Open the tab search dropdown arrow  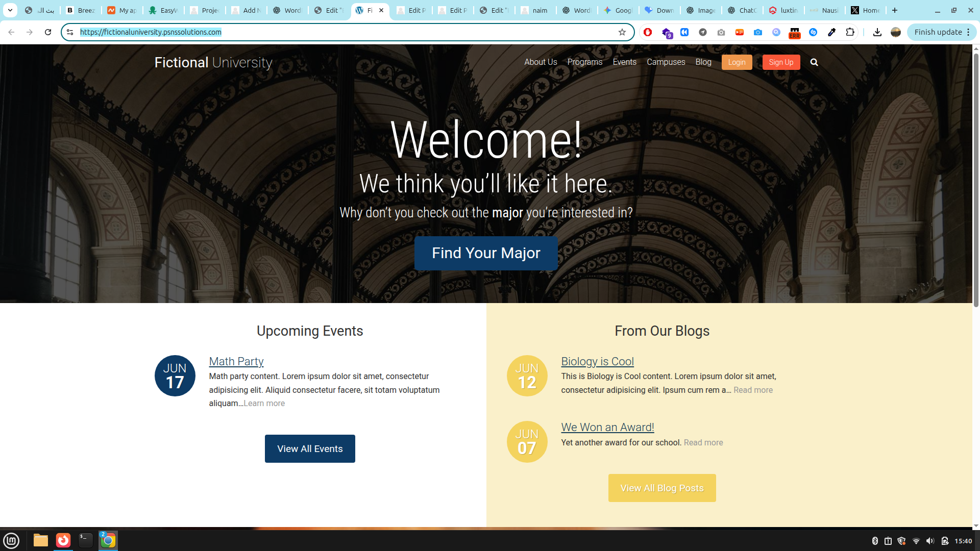pos(10,10)
